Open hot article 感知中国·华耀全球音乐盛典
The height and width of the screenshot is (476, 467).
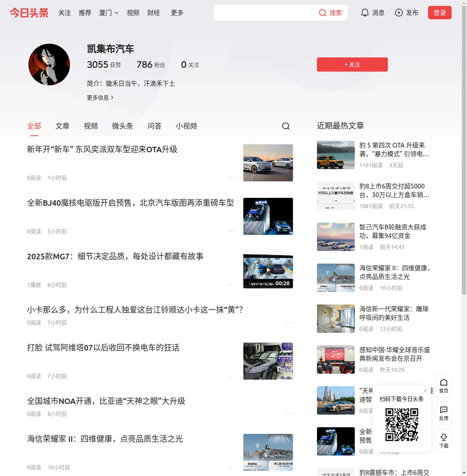pyautogui.click(x=395, y=354)
